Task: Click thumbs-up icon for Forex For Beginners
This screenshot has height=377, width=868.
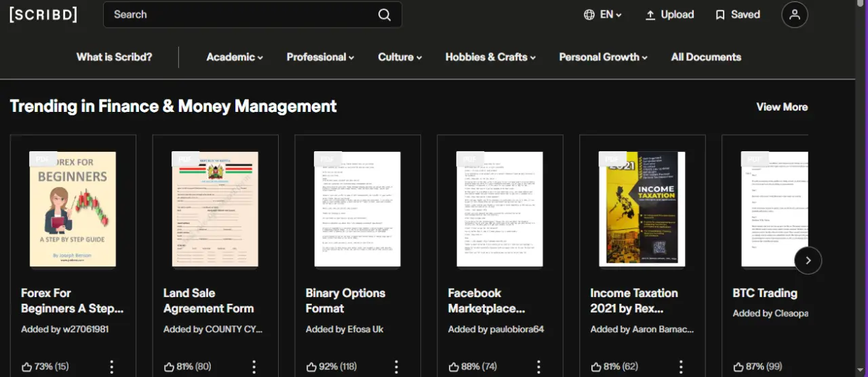Action: pyautogui.click(x=26, y=367)
